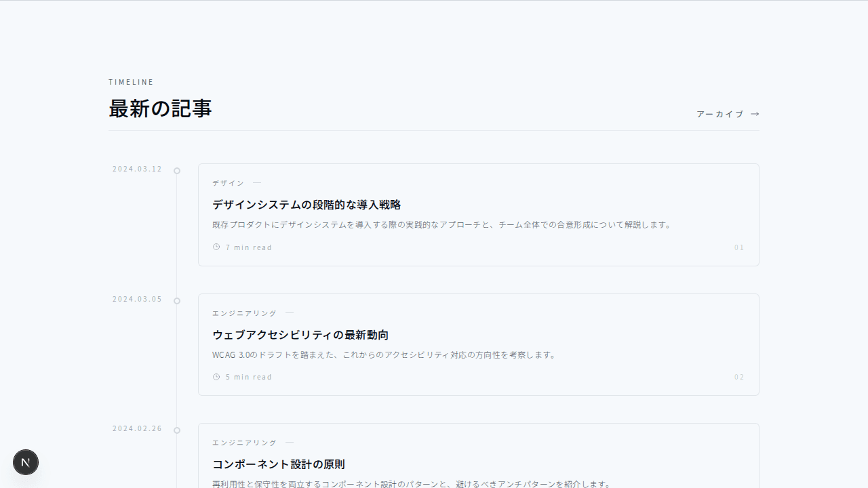
Task: Select the 2024.02.26 timeline dot
Action: click(x=177, y=430)
